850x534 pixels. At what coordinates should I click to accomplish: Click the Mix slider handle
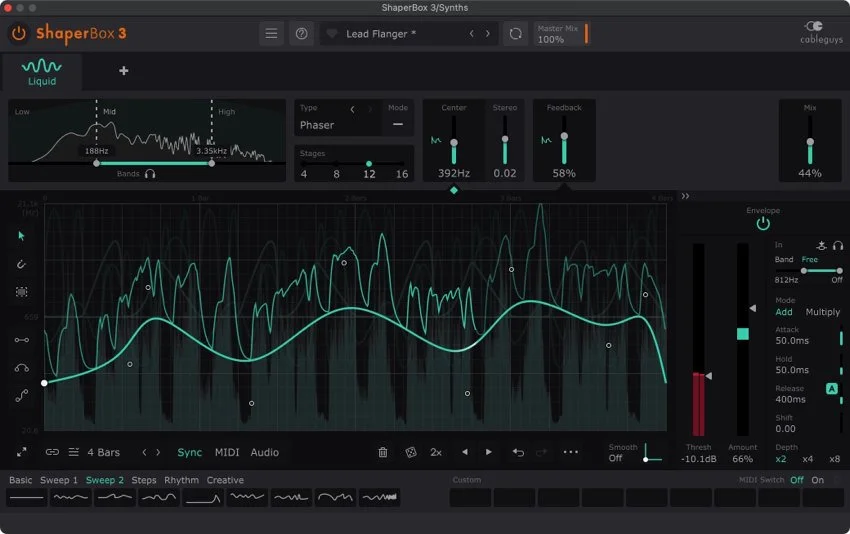[810, 142]
